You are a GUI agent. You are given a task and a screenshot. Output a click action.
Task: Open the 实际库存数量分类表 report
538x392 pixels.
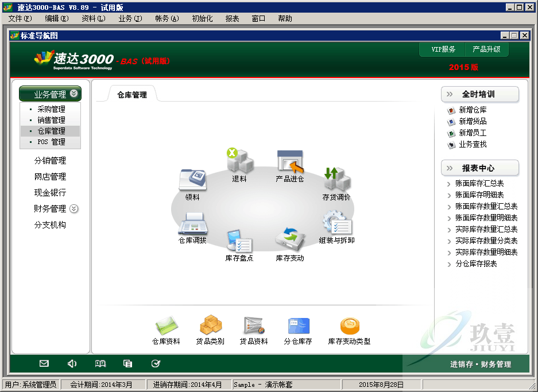pos(486,240)
